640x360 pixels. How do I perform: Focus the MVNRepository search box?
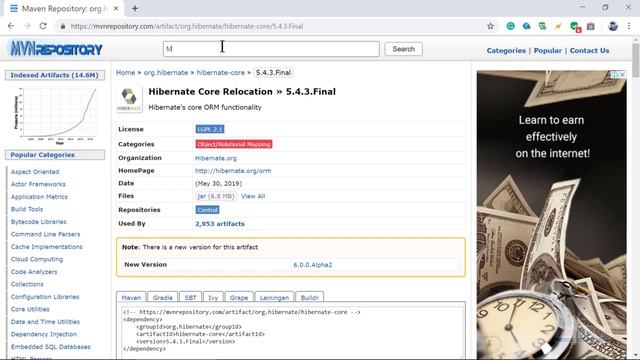pos(271,49)
